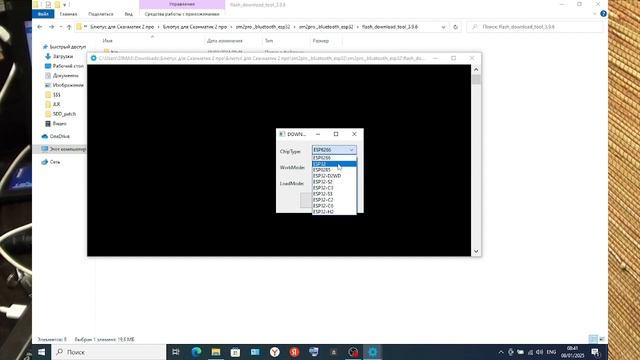This screenshot has height=360, width=640.
Task: Open the SSS folder in the sidebar
Action: [x=53, y=95]
